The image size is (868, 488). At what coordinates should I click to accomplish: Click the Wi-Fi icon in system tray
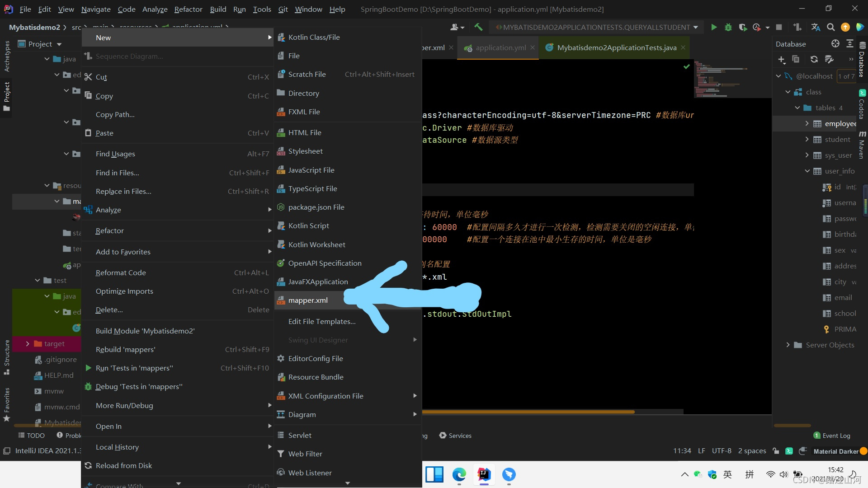[x=770, y=474]
